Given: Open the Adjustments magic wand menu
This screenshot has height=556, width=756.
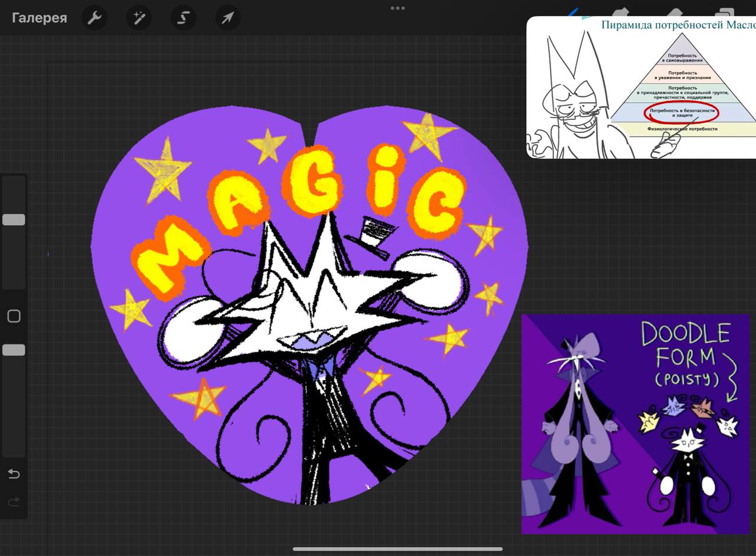Looking at the screenshot, I should 139,18.
